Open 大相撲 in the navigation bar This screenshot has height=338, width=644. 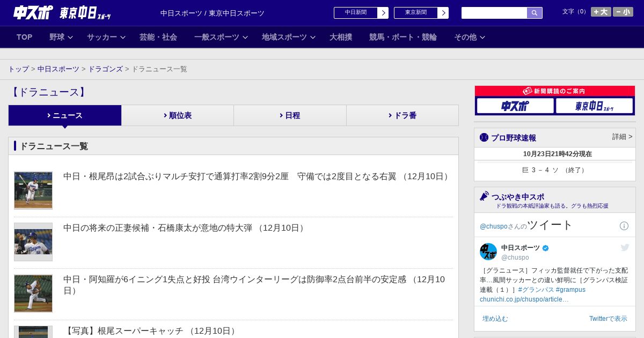point(341,37)
